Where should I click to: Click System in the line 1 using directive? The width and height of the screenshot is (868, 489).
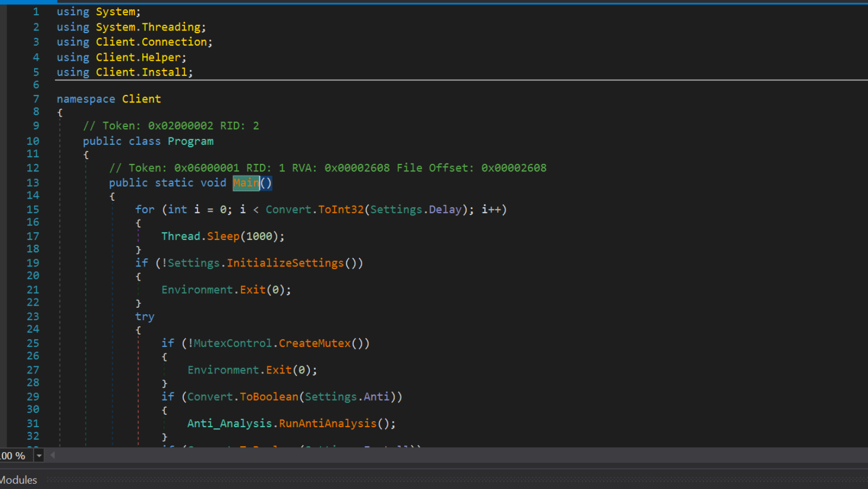click(116, 11)
